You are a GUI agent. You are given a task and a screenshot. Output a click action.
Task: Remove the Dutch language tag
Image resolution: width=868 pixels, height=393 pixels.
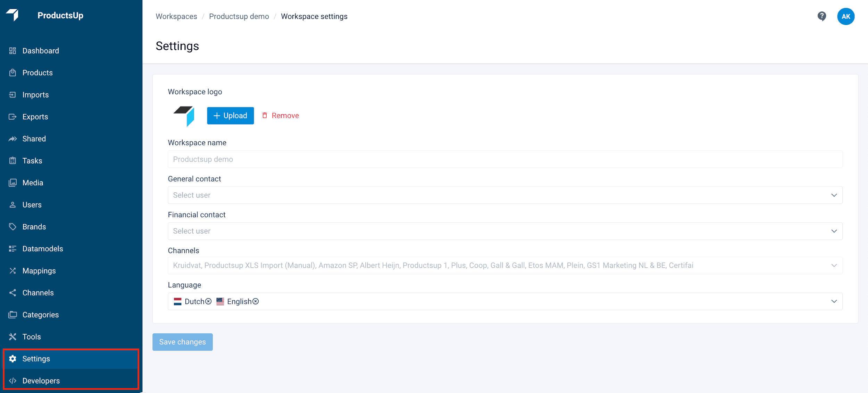(x=208, y=301)
